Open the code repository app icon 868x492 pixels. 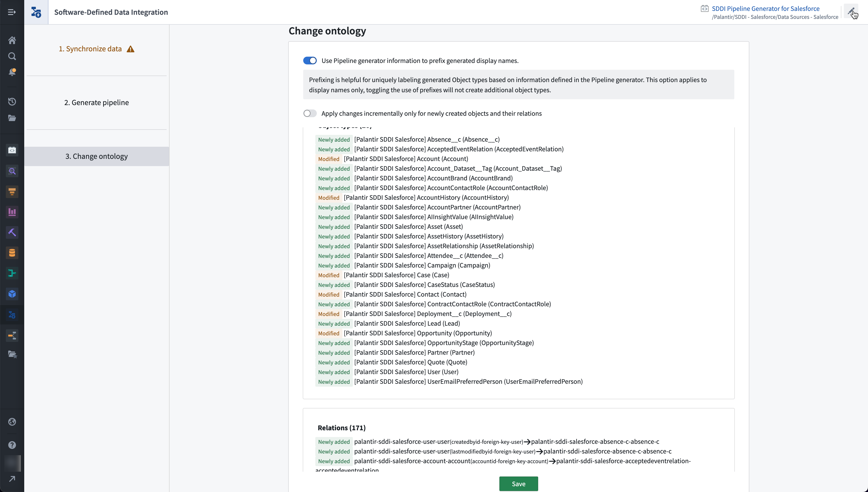[x=12, y=150]
